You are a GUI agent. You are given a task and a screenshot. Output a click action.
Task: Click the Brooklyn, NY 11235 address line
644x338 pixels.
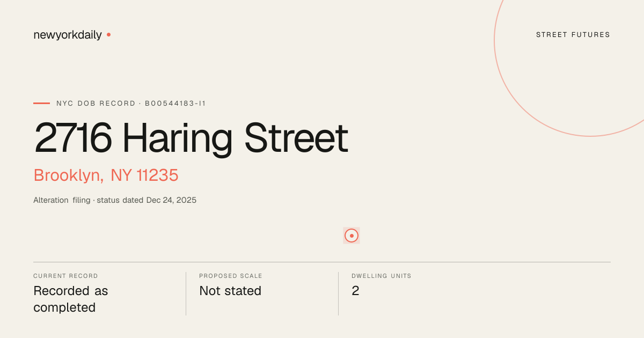(106, 175)
